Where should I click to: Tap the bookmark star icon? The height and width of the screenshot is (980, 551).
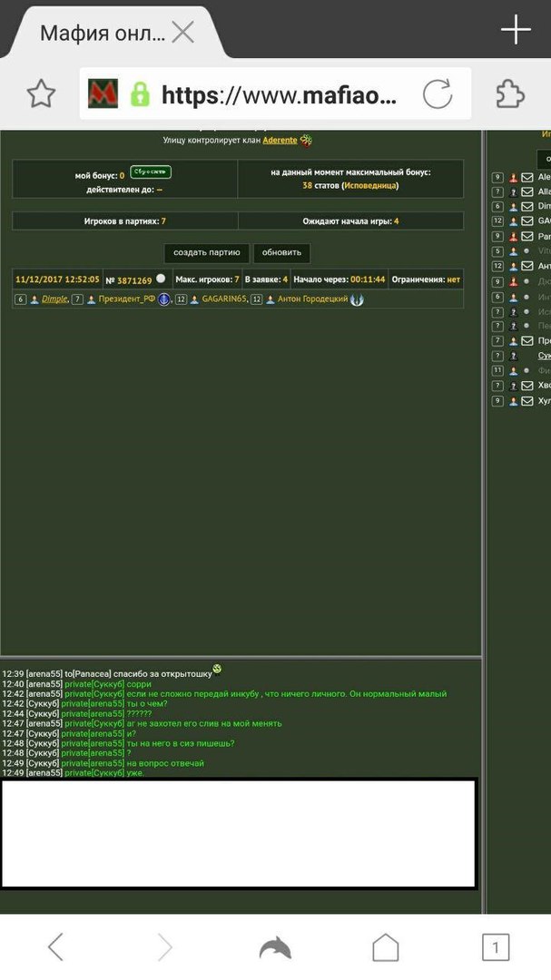[x=41, y=93]
